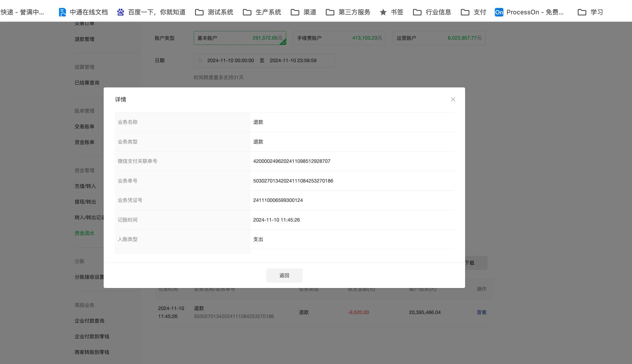Image resolution: width=632 pixels, height=364 pixels.
Task: Open the 学习 bookmark folder
Action: point(590,12)
